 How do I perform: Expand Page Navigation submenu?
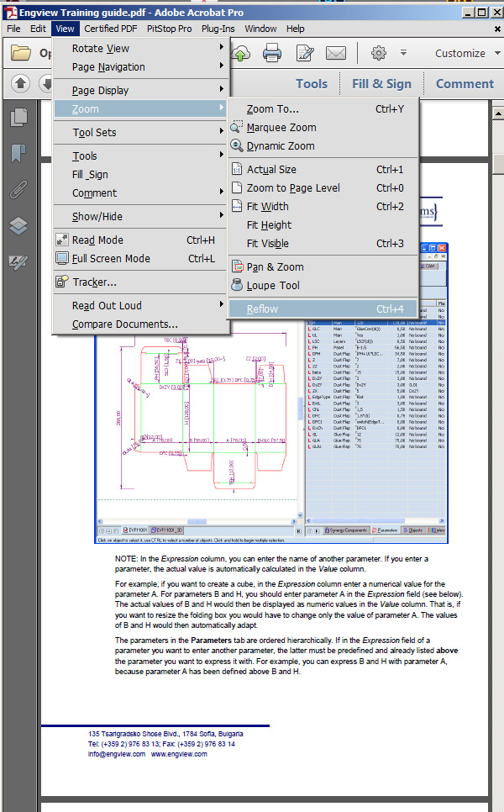coord(139,67)
